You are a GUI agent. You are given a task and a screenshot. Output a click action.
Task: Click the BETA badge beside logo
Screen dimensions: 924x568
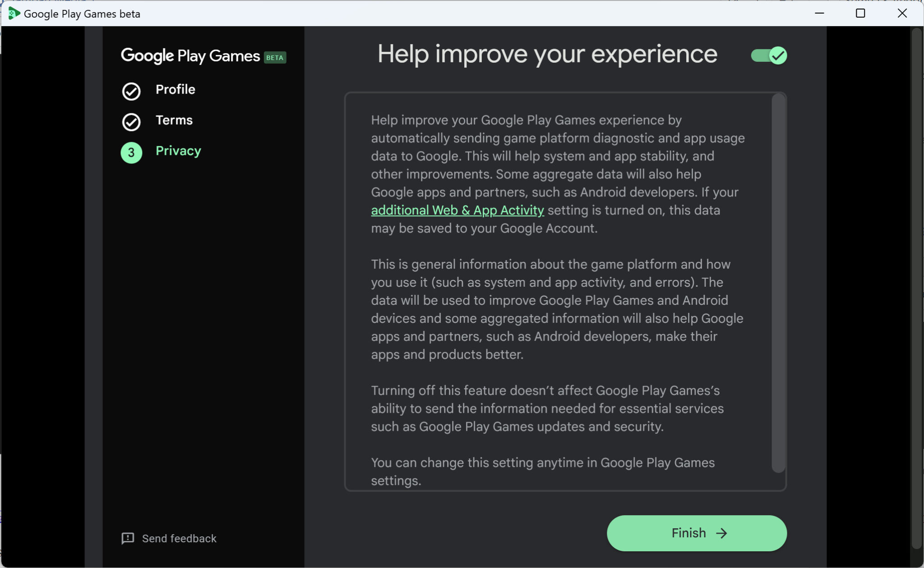tap(275, 57)
